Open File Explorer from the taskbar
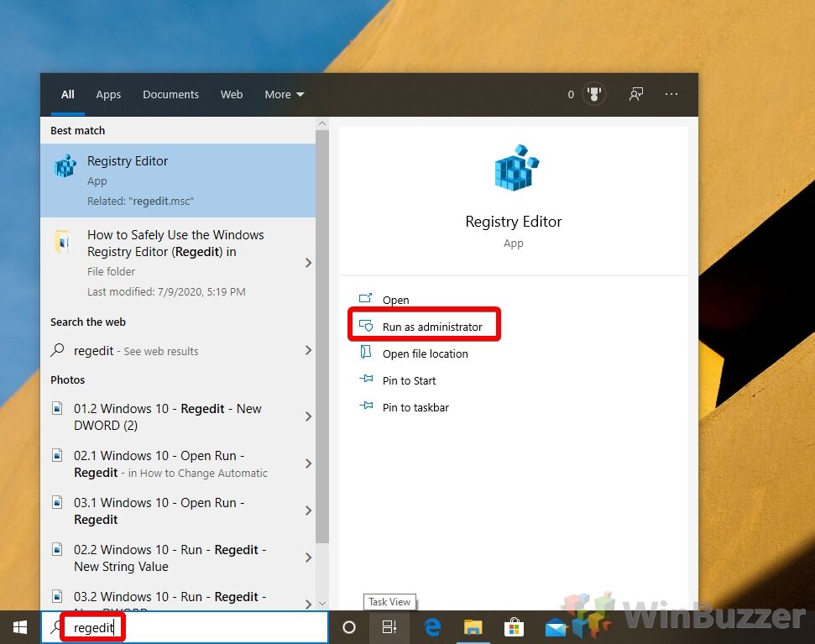Image resolution: width=815 pixels, height=644 pixels. pos(473,627)
